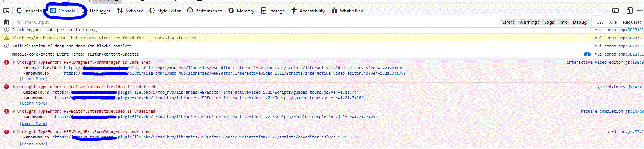644x149 pixels.
Task: Open the Debugger tab
Action: pyautogui.click(x=96, y=11)
